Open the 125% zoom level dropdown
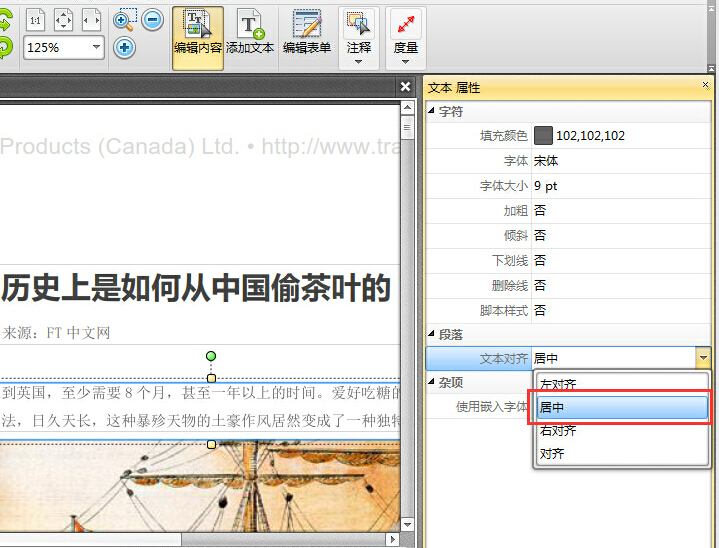Screen dimensions: 719x548 [x=96, y=47]
